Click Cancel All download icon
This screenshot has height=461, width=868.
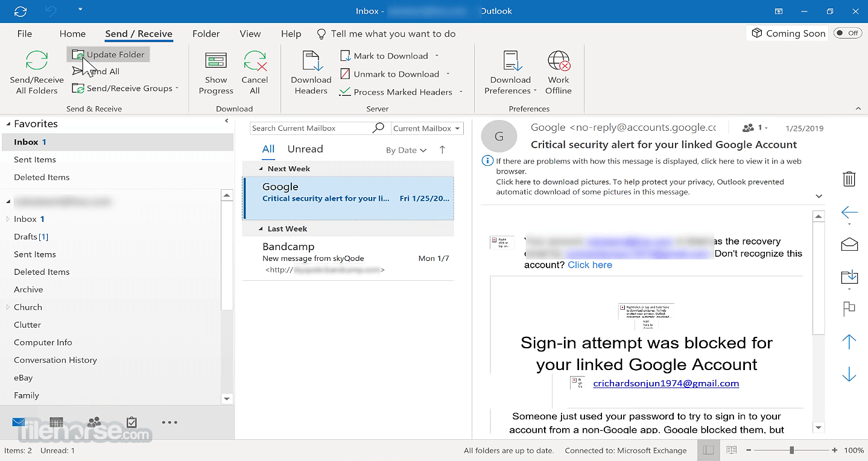pos(255,61)
